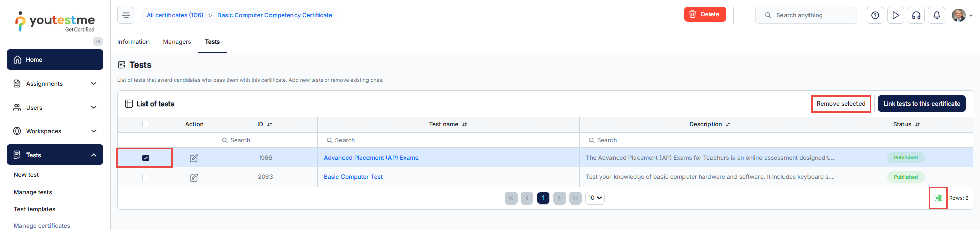
Task: Click the hamburger menu icon
Action: tap(126, 15)
